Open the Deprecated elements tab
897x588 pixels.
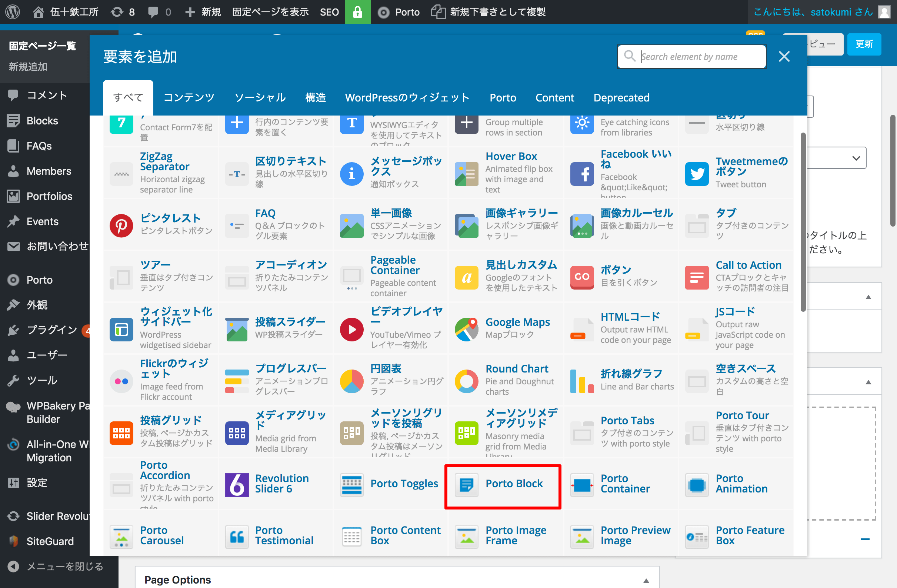pyautogui.click(x=621, y=98)
